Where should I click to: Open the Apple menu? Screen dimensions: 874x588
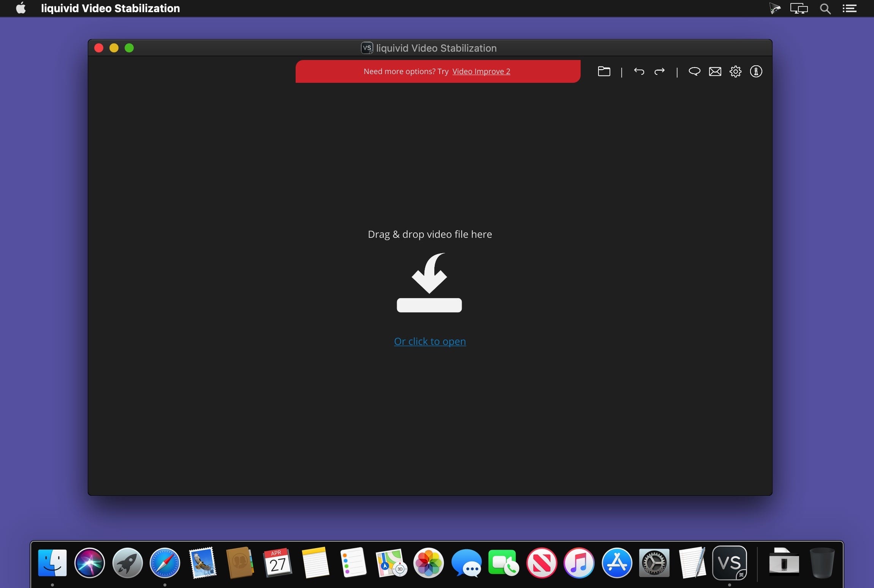click(21, 8)
